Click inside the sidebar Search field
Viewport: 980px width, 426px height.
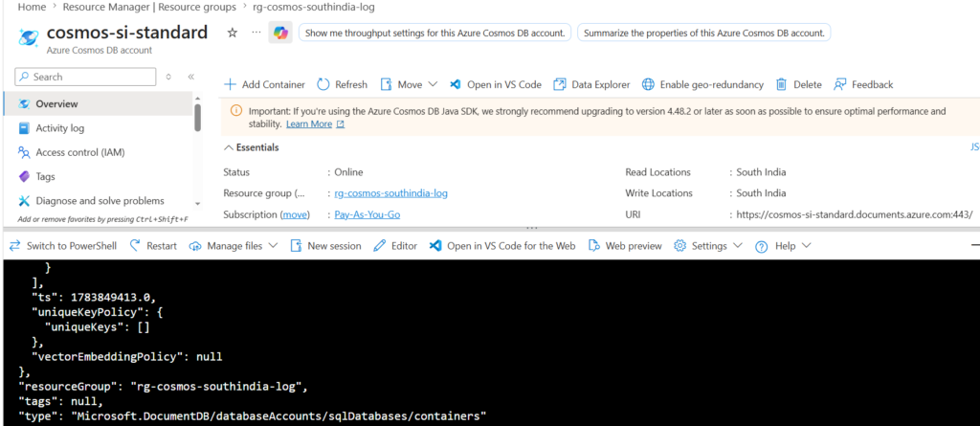pyautogui.click(x=85, y=77)
